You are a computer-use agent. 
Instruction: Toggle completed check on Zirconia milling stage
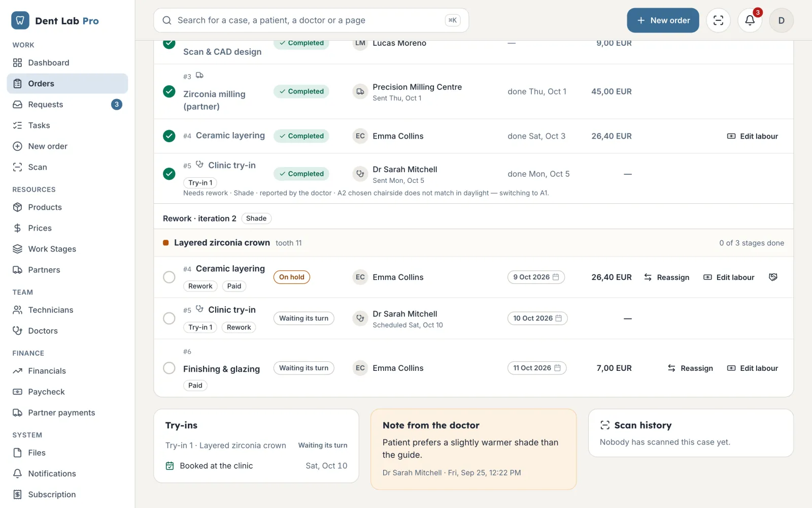point(169,91)
